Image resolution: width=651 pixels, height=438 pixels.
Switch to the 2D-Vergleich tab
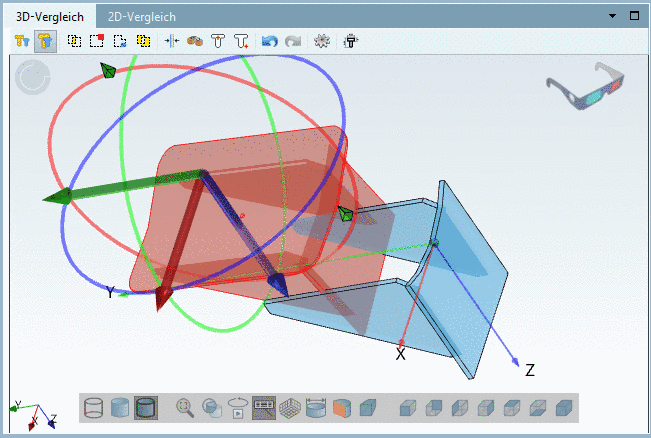(x=142, y=17)
